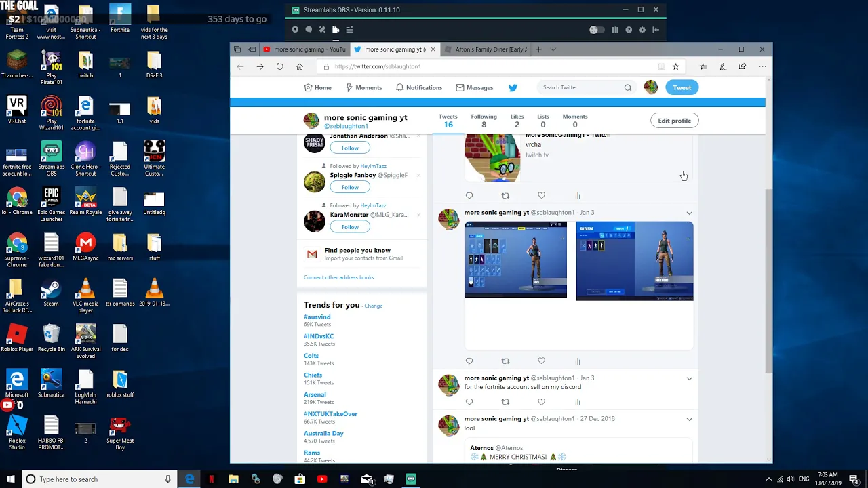Open the Steam desktop shortcut

51,292
